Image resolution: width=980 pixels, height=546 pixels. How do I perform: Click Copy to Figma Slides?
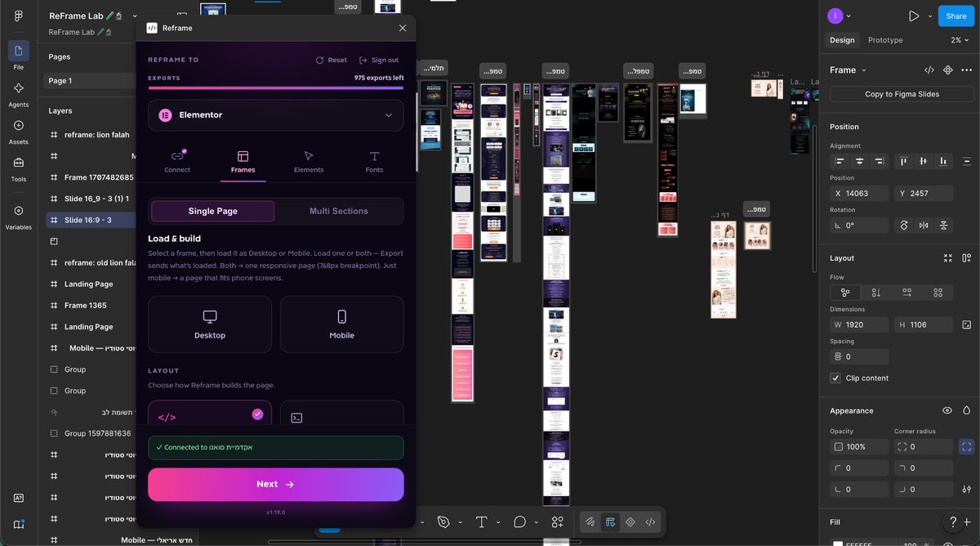point(902,94)
